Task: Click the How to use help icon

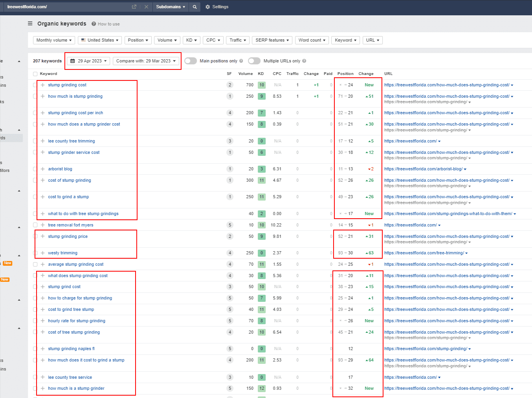Action: 94,24
